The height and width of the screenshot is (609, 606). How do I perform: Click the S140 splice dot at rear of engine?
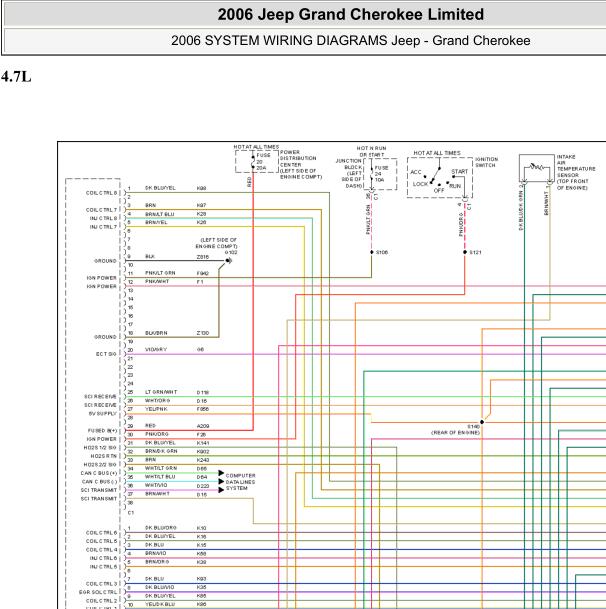482,422
